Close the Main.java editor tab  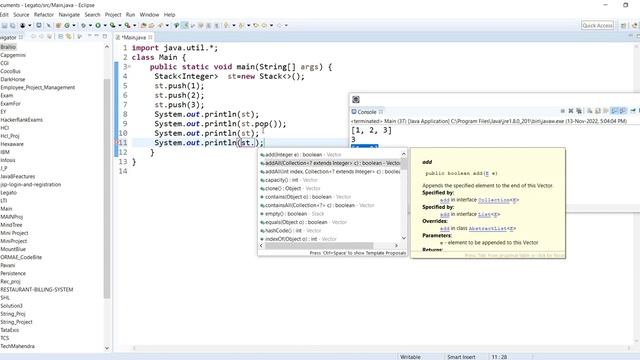[150, 37]
